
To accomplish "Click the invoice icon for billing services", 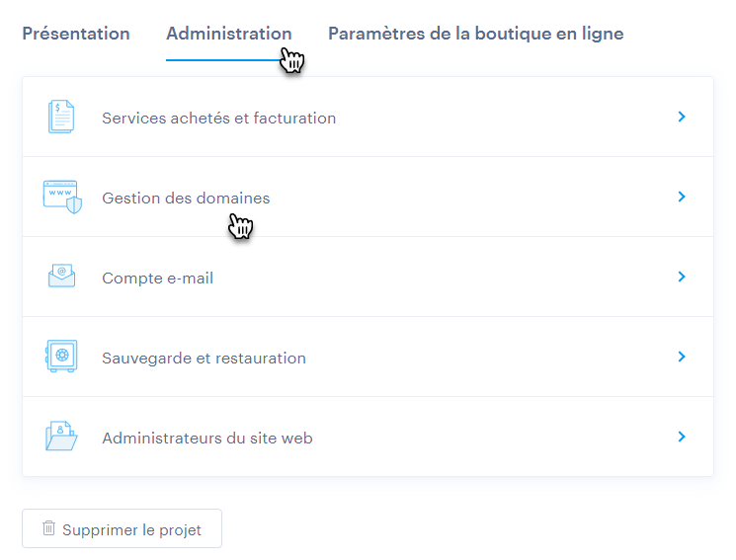I will (x=61, y=118).
